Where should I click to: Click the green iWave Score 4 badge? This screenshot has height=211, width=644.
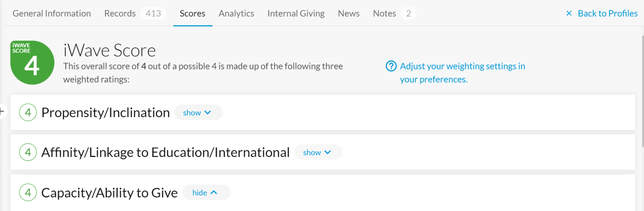click(x=32, y=63)
